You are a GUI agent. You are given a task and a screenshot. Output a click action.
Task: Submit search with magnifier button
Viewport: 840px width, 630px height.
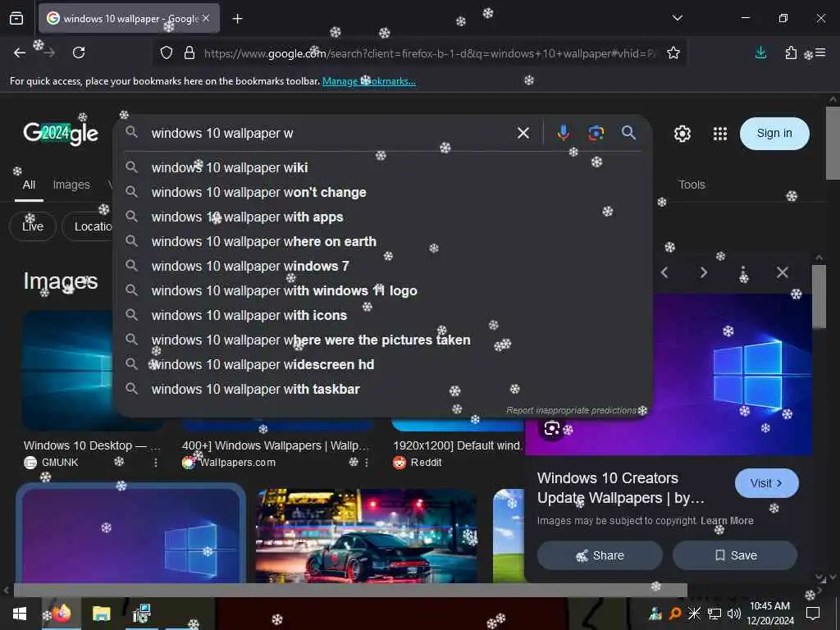coord(629,133)
